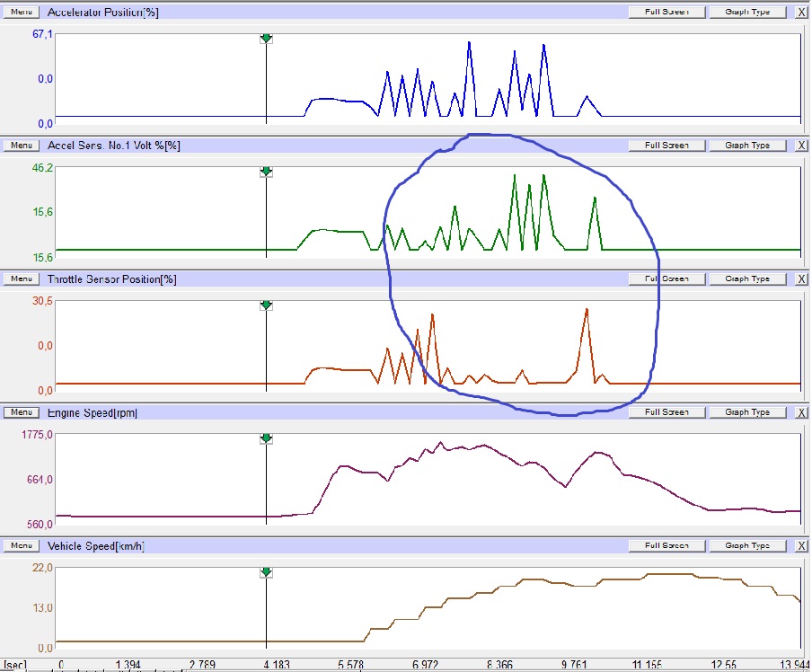Open Graph Type options for Vehicle Speed
The width and height of the screenshot is (812, 672).
point(747,545)
